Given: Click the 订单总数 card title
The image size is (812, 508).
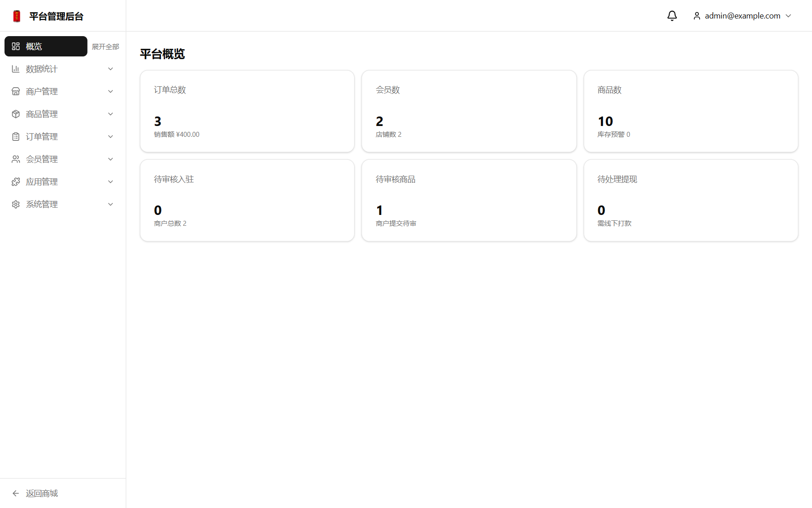Looking at the screenshot, I should pos(170,90).
